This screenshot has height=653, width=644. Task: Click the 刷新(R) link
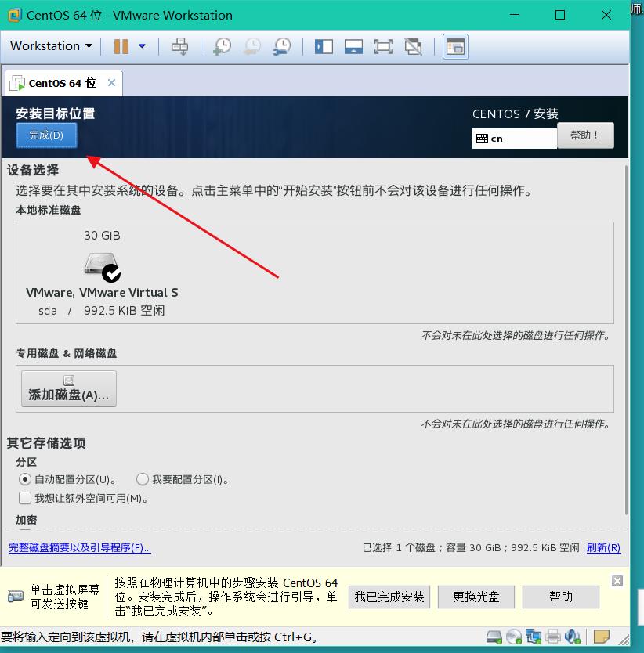coord(603,547)
